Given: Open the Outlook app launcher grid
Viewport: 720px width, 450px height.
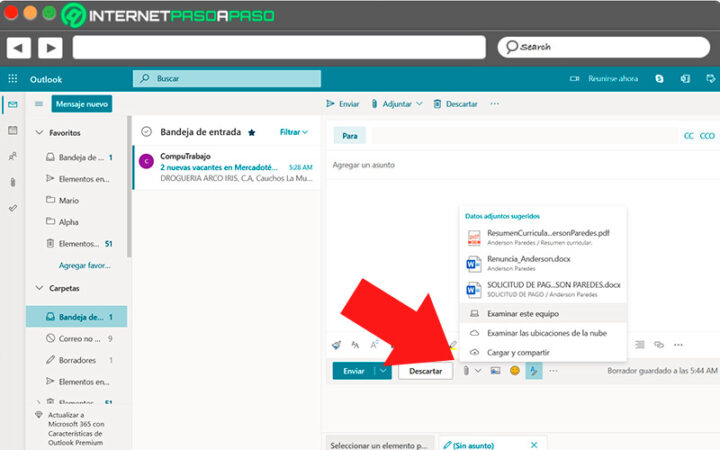Looking at the screenshot, I should tap(13, 79).
